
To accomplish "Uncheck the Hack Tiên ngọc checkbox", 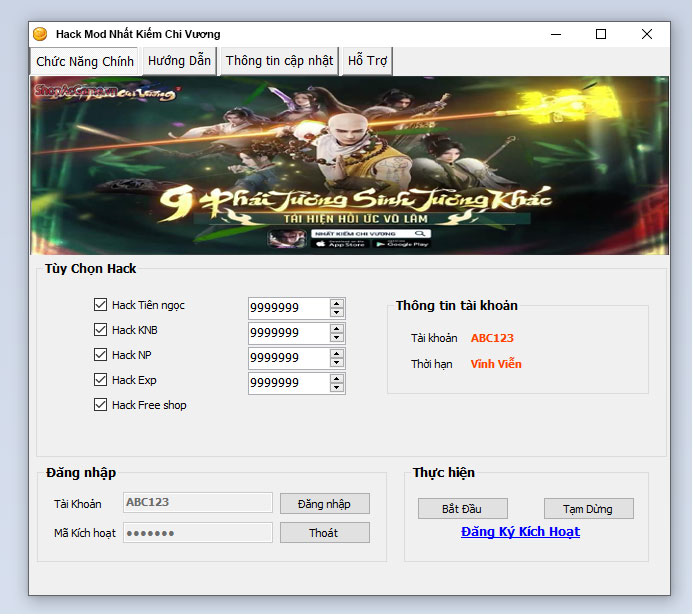I will [x=100, y=304].
